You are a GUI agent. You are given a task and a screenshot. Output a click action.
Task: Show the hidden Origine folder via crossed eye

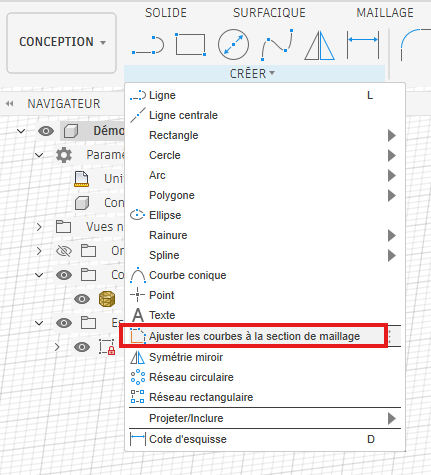(64, 251)
